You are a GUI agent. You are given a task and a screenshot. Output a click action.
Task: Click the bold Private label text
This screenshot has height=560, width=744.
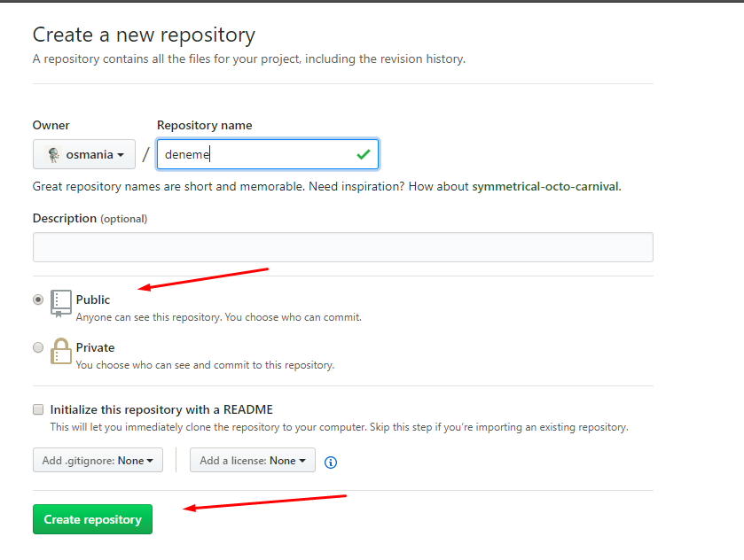[95, 347]
